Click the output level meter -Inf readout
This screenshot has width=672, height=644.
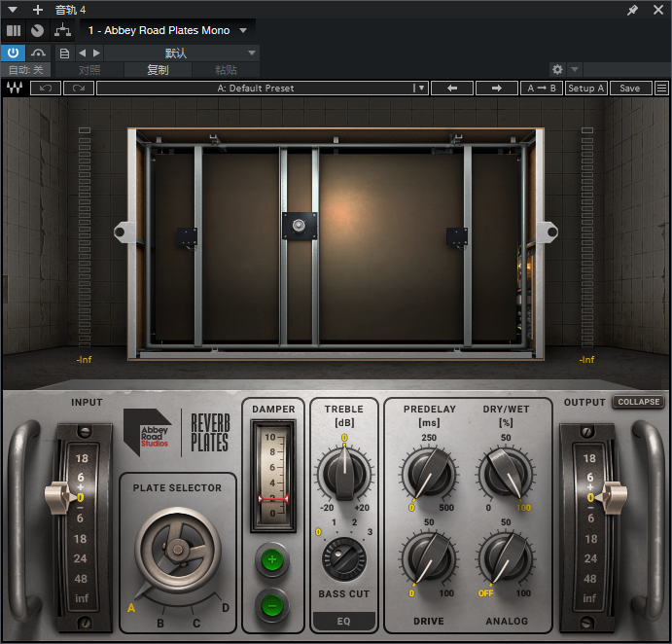(586, 359)
